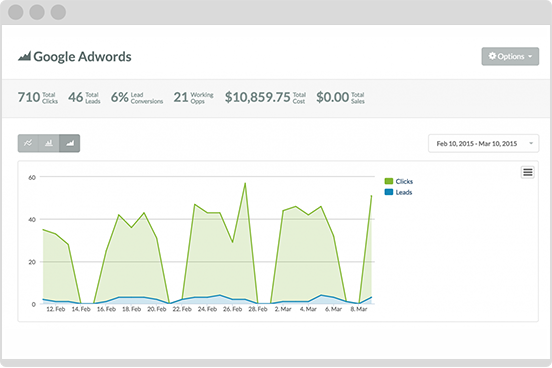552x368 pixels.
Task: Click the date range dropdown arrow
Action: tap(531, 143)
